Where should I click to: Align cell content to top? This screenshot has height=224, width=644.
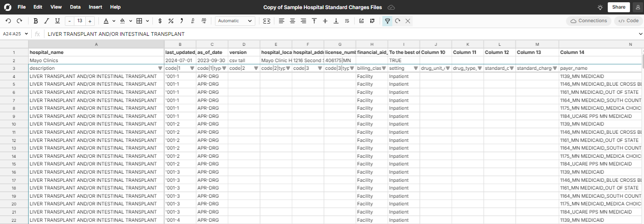click(314, 21)
